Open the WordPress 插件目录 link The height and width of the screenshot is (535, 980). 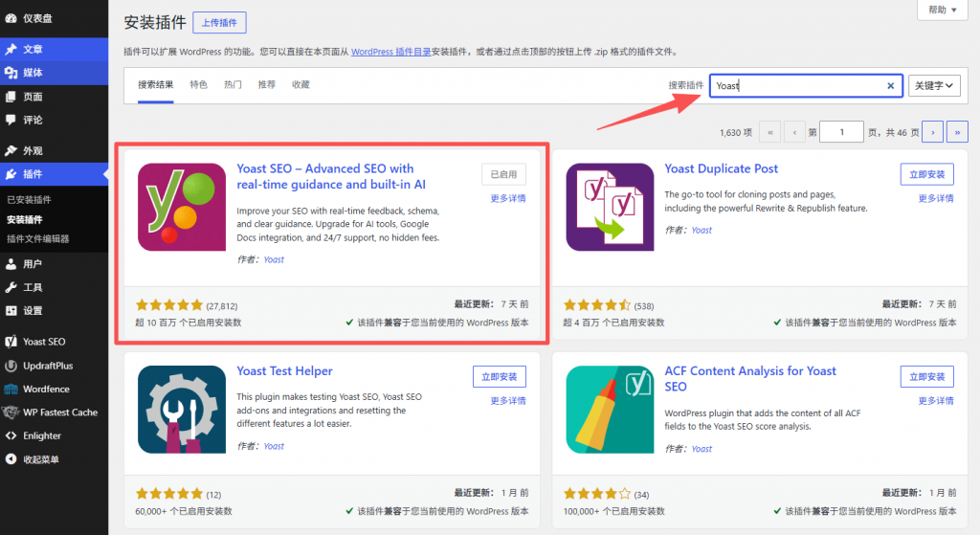click(x=390, y=52)
